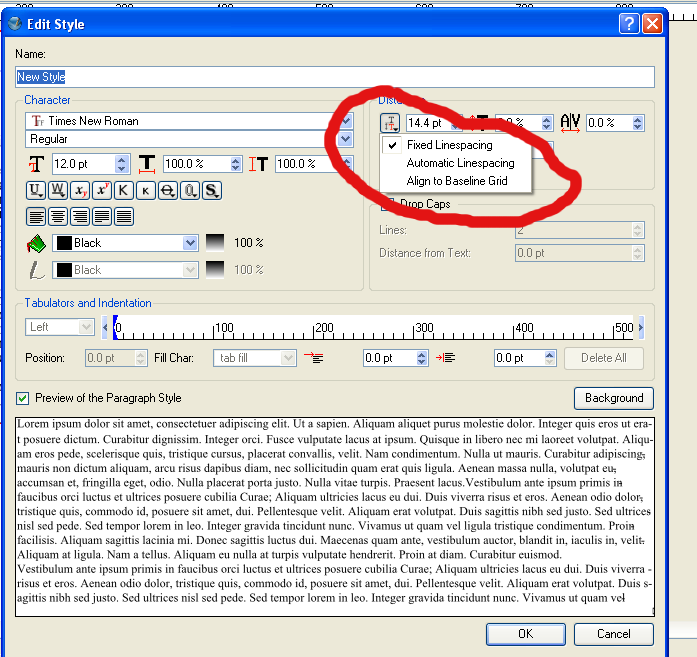Toggle Preview of the Paragraph Style checkbox

click(x=23, y=398)
